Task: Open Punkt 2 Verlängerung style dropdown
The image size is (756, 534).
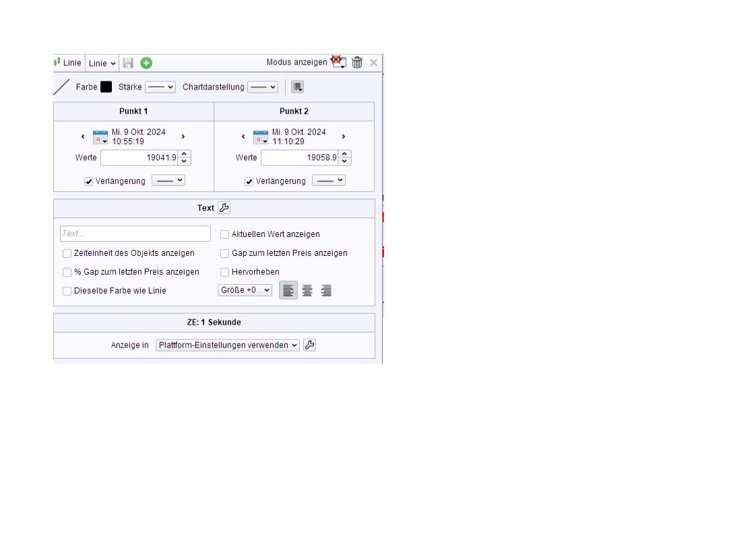Action: point(329,180)
